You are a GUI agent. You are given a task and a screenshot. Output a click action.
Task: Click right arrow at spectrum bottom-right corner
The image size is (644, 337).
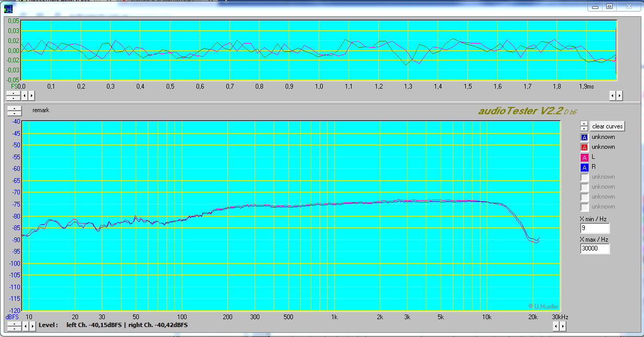(563, 327)
